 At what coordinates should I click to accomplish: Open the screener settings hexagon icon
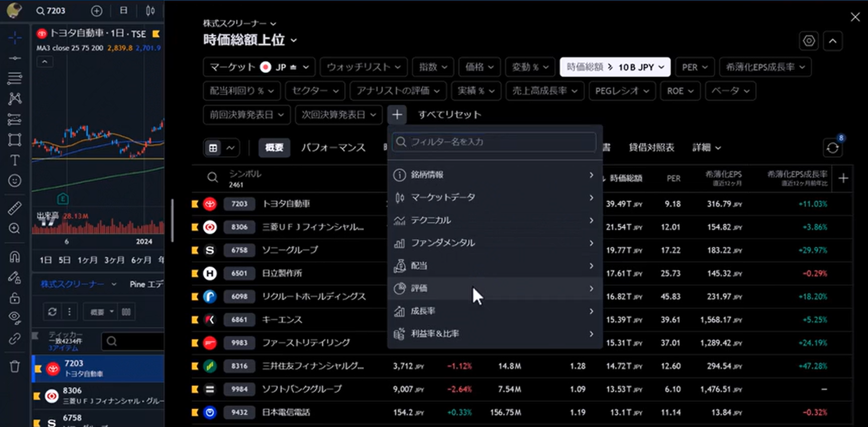(809, 41)
